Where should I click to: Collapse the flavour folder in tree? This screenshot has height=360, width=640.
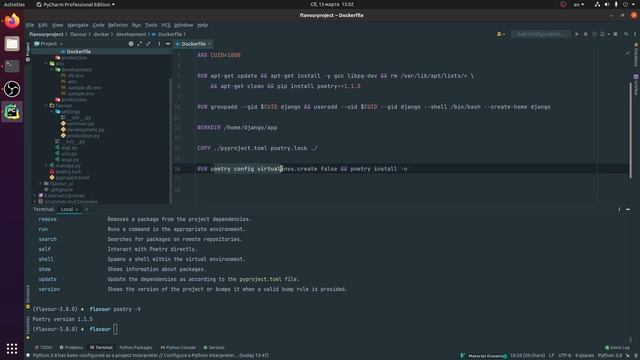(x=47, y=106)
